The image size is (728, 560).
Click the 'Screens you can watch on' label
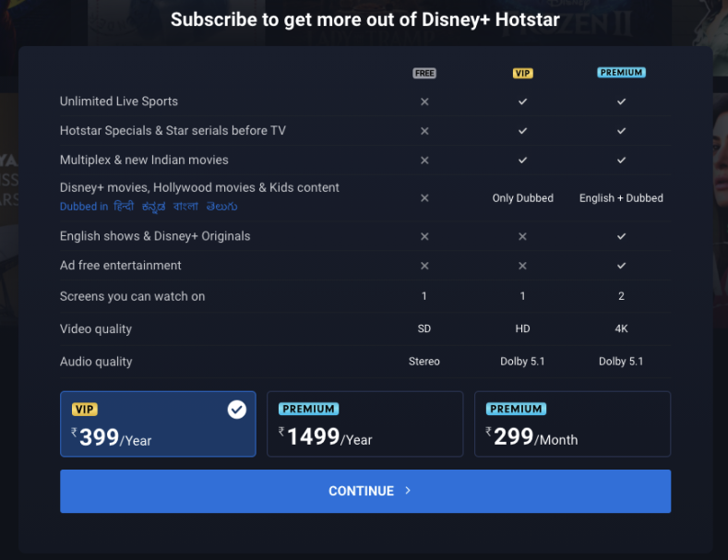(x=132, y=296)
